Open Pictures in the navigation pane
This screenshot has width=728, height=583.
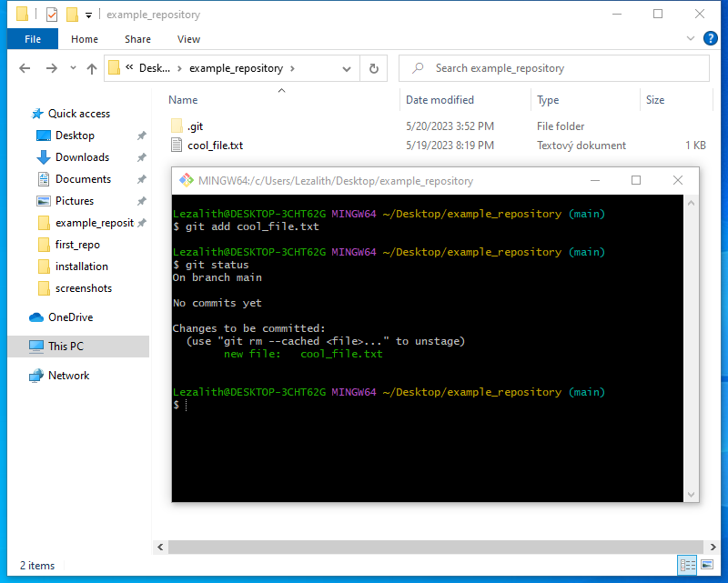pos(75,201)
